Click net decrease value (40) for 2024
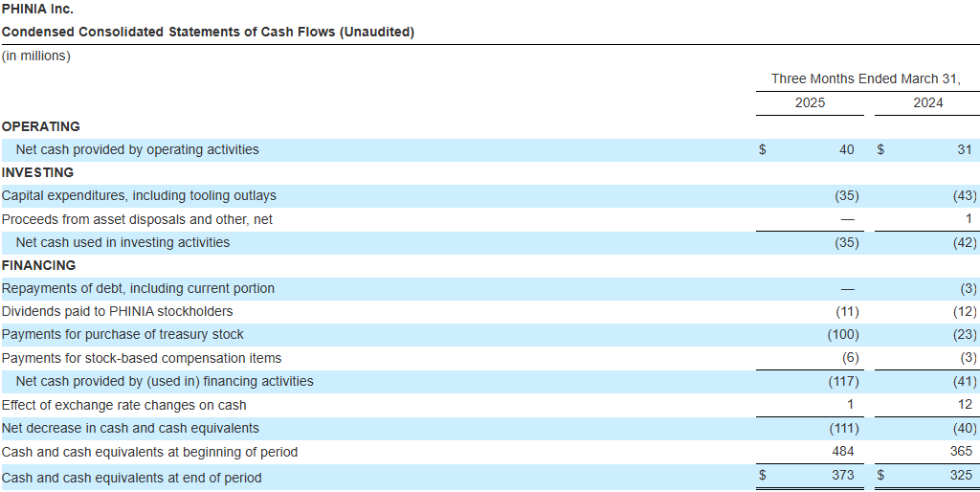The height and width of the screenshot is (492, 980). (x=965, y=429)
